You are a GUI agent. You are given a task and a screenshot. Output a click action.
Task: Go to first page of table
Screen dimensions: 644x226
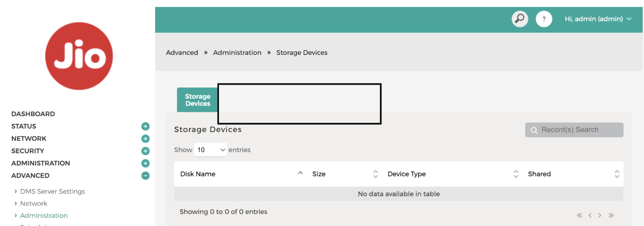[580, 215]
